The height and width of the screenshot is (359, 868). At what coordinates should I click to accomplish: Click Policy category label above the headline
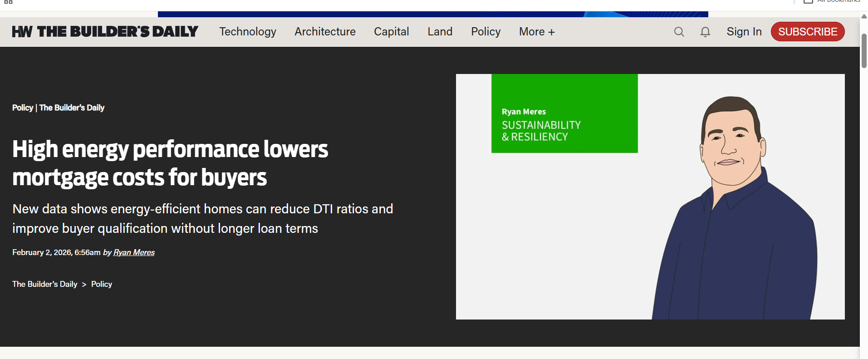point(23,108)
